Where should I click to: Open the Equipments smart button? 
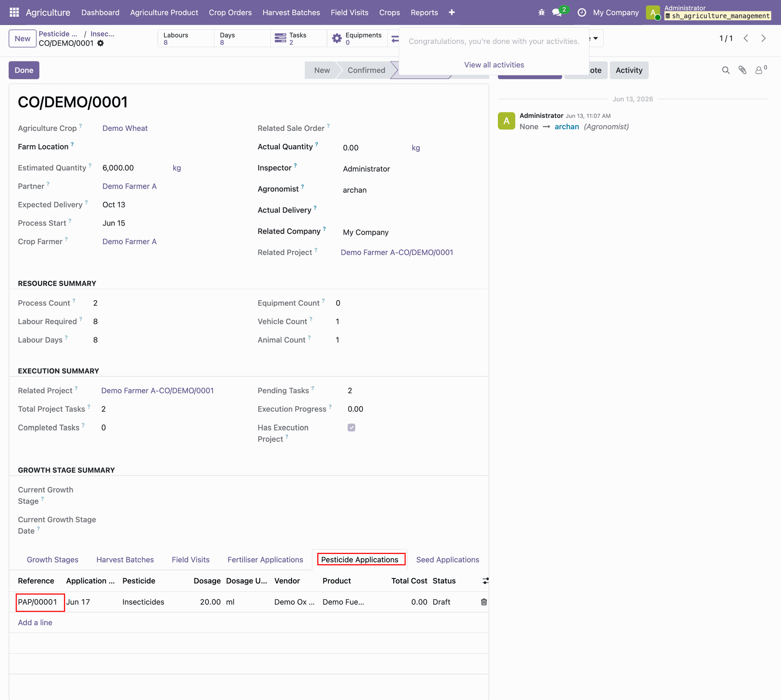coord(357,38)
